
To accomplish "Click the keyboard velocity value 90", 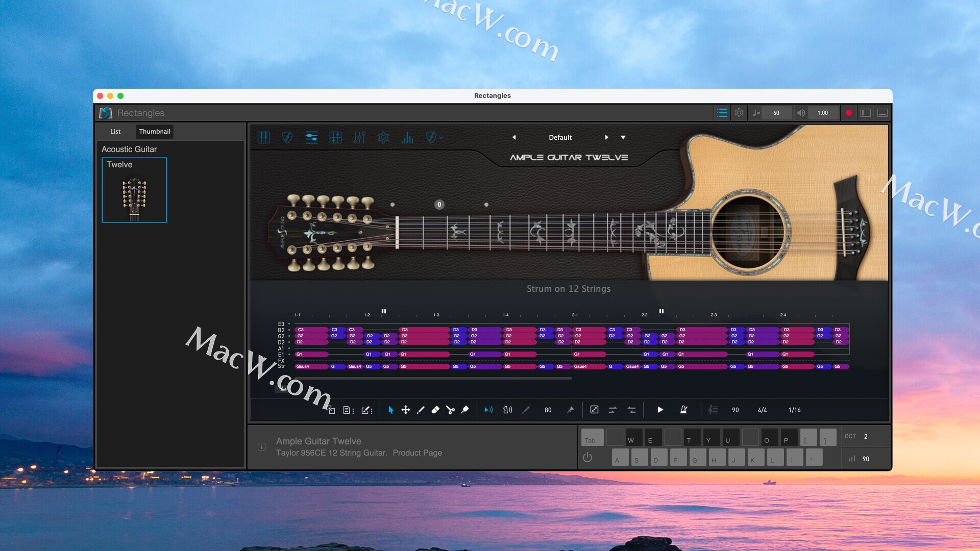I will point(866,459).
